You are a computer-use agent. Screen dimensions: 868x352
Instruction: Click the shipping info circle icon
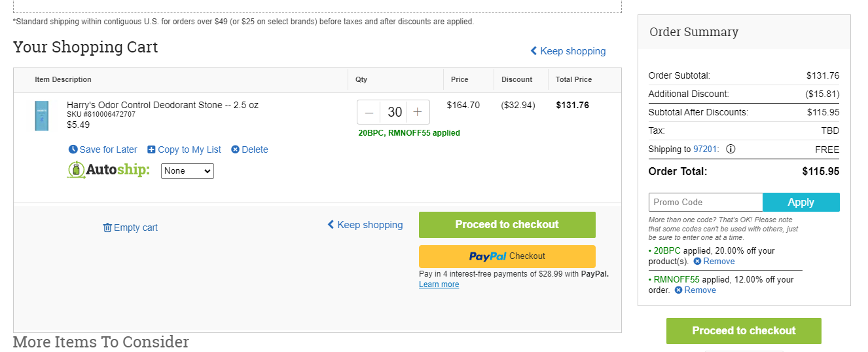point(731,149)
